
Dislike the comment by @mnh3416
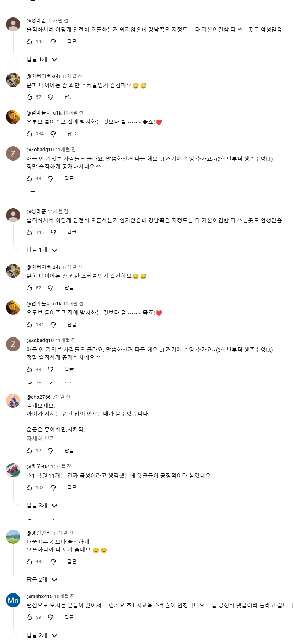pos(50,617)
